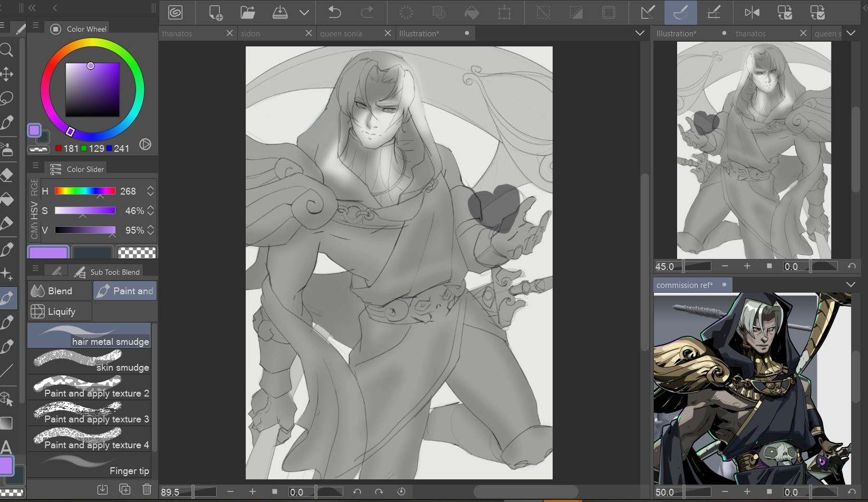
Task: Adjust the Value slider
Action: (85, 230)
